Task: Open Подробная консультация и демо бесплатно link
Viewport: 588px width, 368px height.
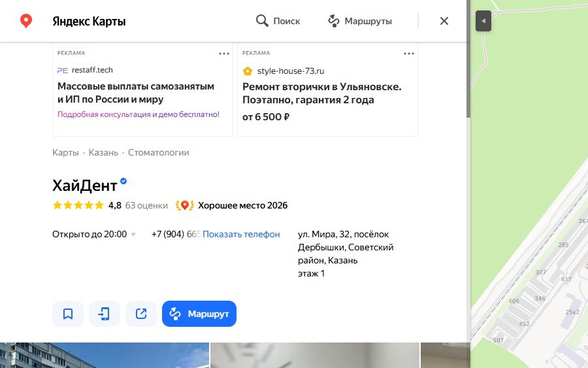Action: point(139,114)
